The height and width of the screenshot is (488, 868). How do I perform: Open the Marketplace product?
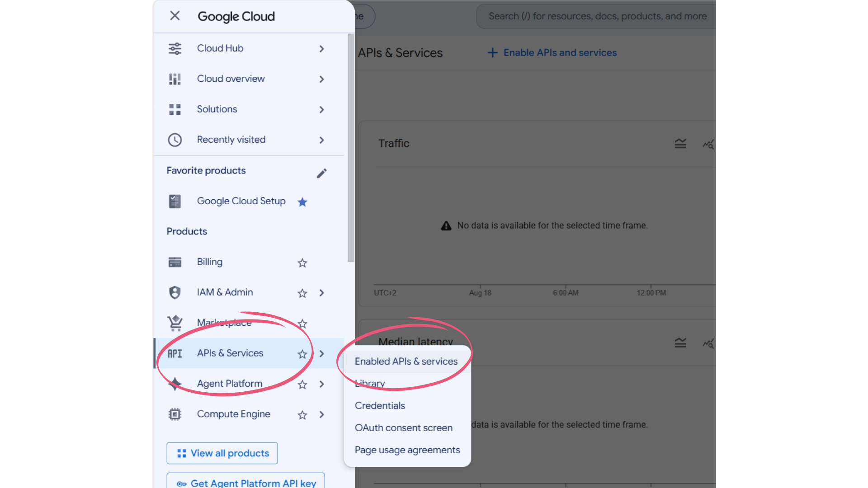pyautogui.click(x=249, y=323)
